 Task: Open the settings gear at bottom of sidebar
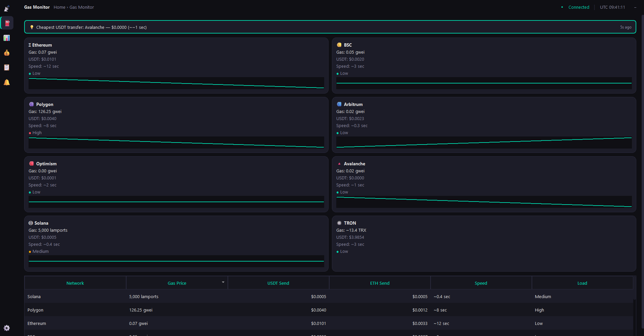tap(7, 328)
